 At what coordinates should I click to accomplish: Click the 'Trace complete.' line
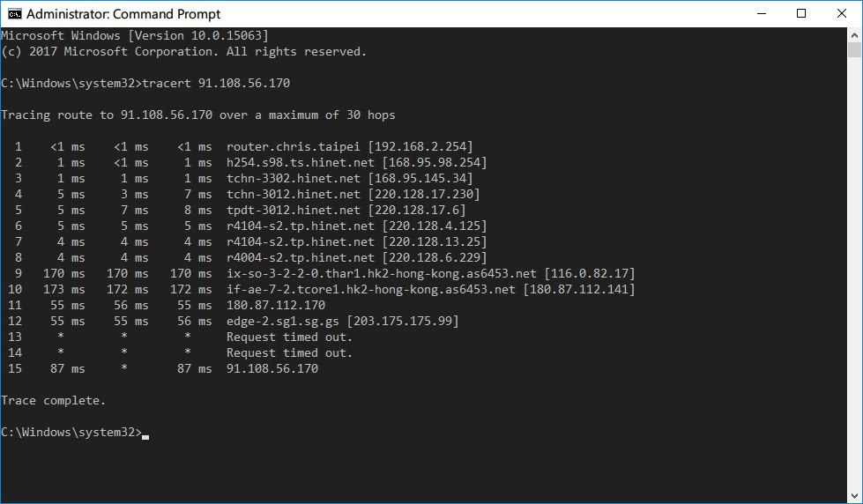pyautogui.click(x=53, y=400)
